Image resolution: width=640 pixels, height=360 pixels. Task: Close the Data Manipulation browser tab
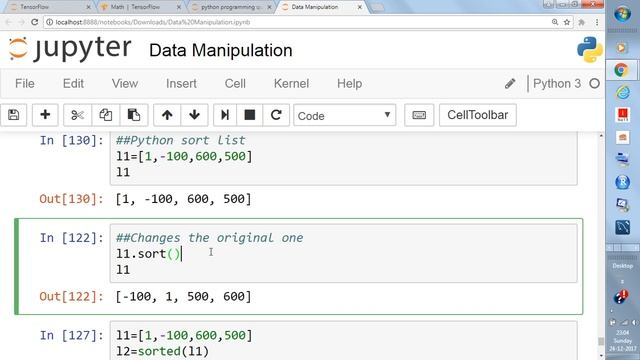[360, 7]
